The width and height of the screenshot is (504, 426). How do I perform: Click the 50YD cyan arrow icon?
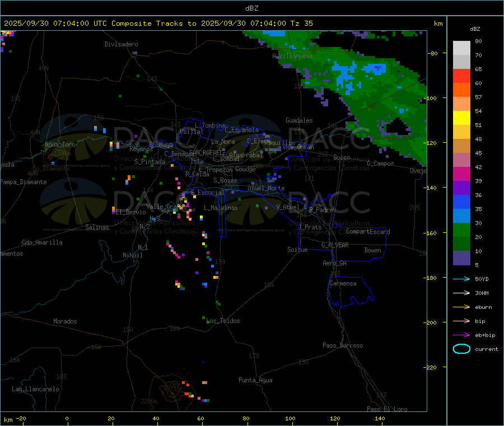(461, 279)
